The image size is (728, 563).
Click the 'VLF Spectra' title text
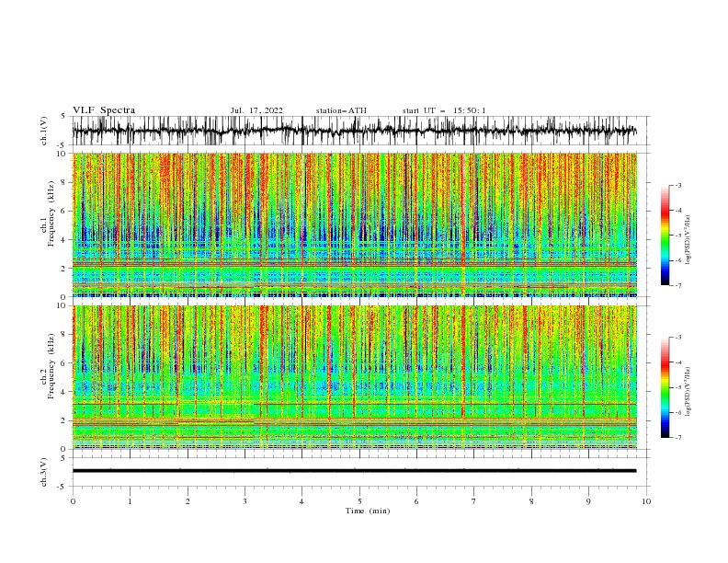(x=104, y=110)
